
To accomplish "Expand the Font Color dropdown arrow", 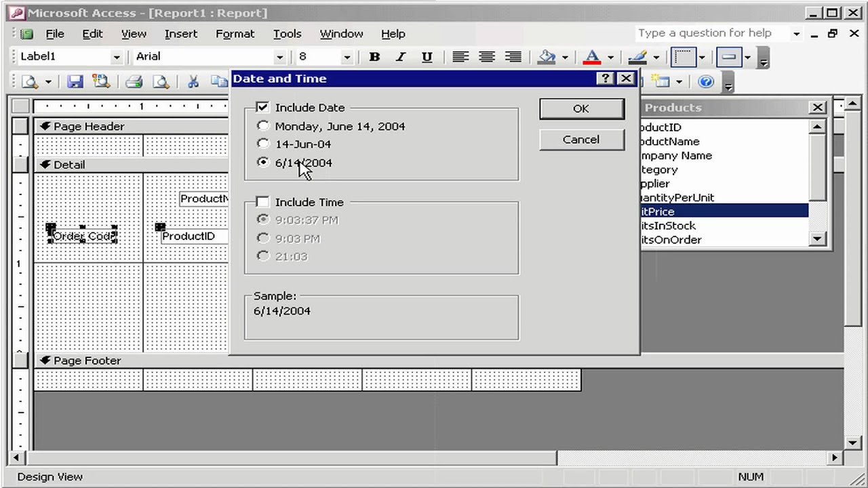I will 610,58.
